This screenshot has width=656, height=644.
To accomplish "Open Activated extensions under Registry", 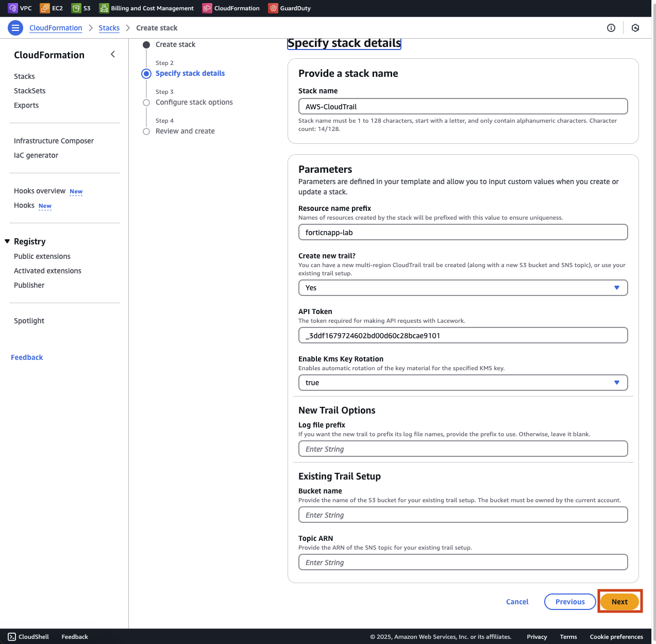I will pyautogui.click(x=47, y=271).
